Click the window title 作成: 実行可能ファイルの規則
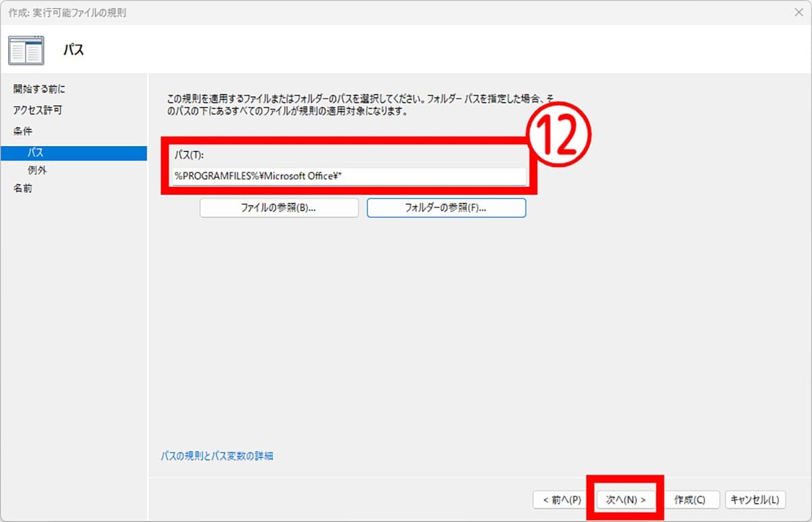 point(68,13)
